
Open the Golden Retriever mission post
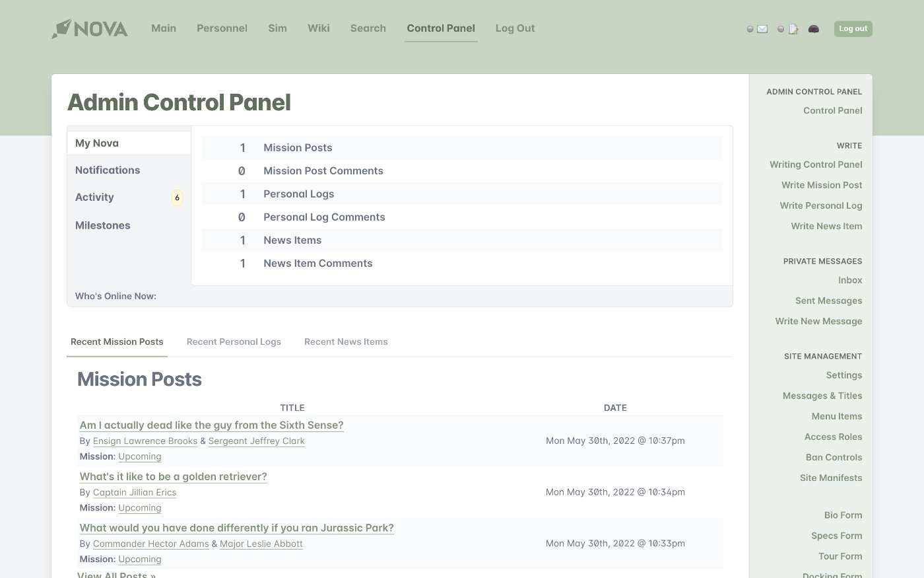pos(174,476)
